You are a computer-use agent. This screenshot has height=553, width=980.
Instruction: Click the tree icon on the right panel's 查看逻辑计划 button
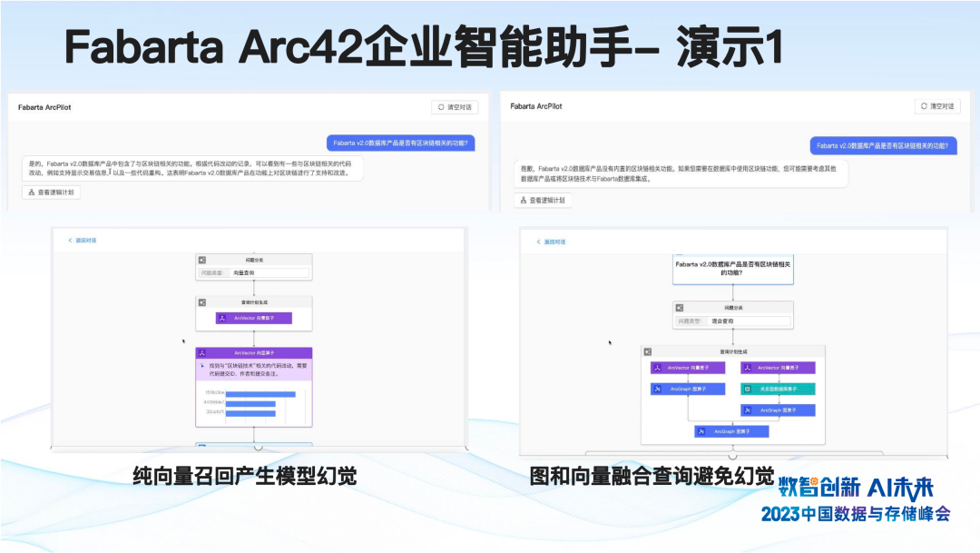[523, 200]
